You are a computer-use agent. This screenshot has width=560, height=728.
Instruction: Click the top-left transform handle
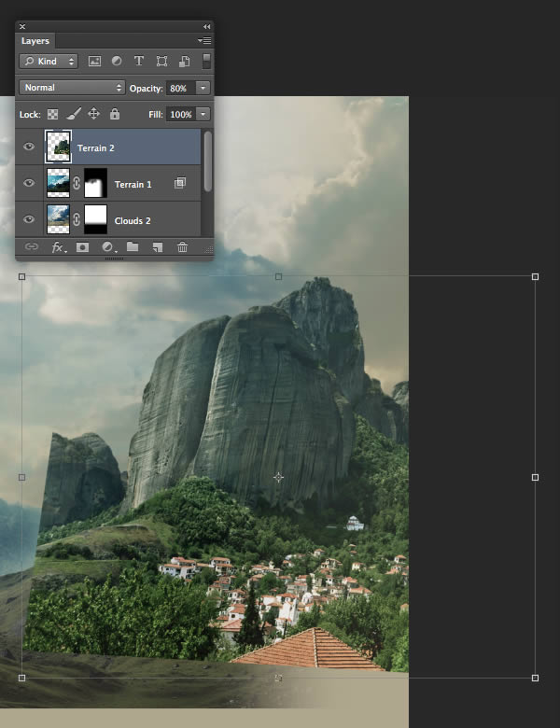point(21,276)
